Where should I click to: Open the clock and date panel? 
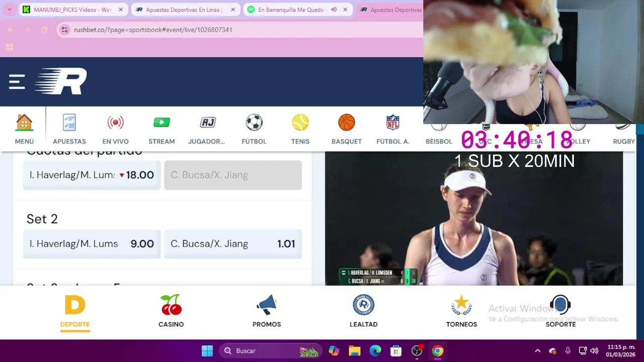pyautogui.click(x=621, y=351)
